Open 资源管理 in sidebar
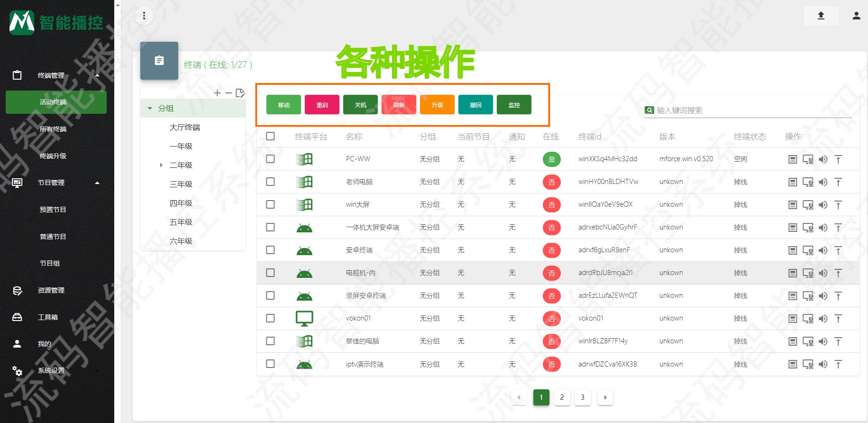This screenshot has width=868, height=423. [51, 290]
